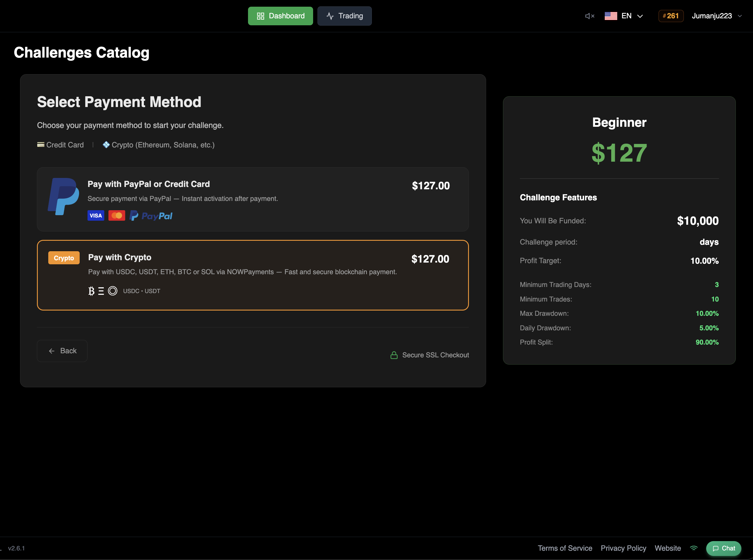Click the Ethereum icon under Pay with Crypto

101,290
